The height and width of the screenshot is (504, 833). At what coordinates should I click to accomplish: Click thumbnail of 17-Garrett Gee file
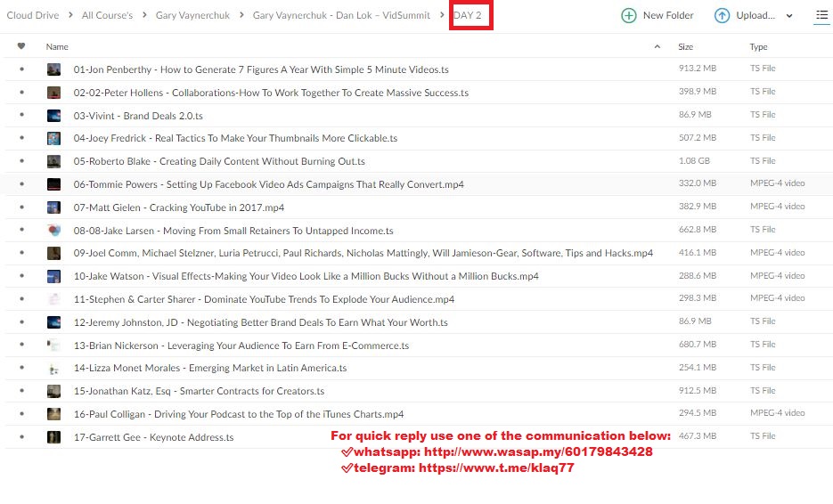[53, 437]
